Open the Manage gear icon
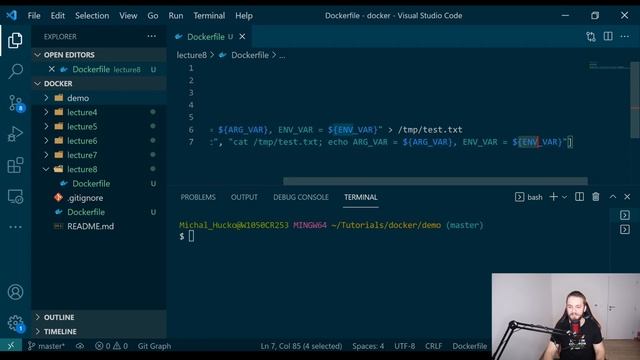Screen dimensions: 640x360 (x=16, y=323)
